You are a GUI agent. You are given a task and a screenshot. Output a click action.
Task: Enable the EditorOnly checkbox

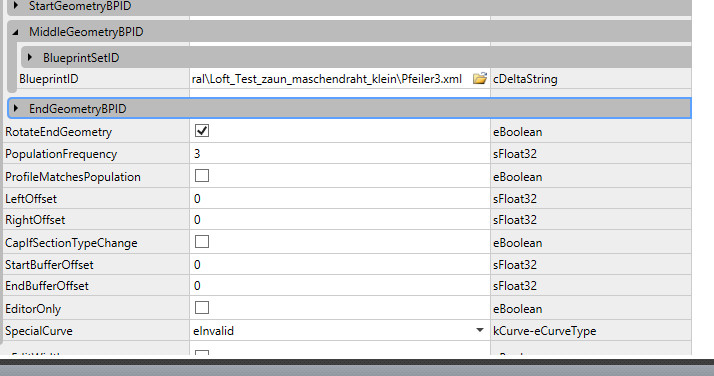click(202, 307)
